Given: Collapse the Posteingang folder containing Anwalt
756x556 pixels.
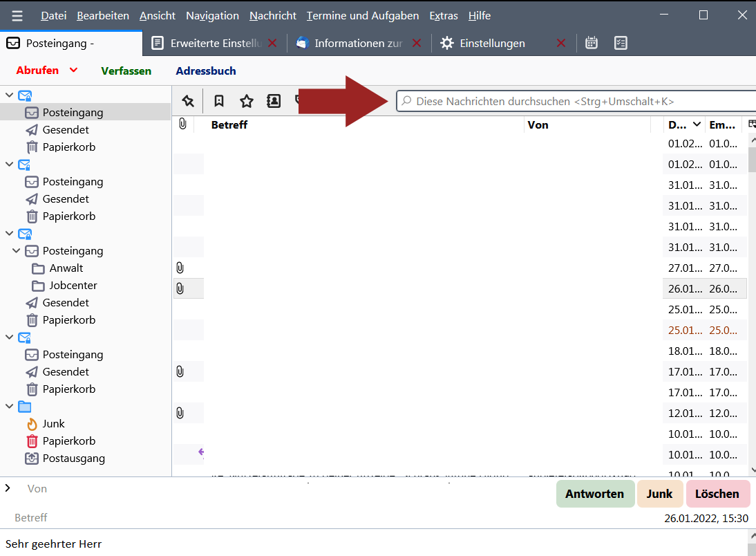Looking at the screenshot, I should coord(16,250).
